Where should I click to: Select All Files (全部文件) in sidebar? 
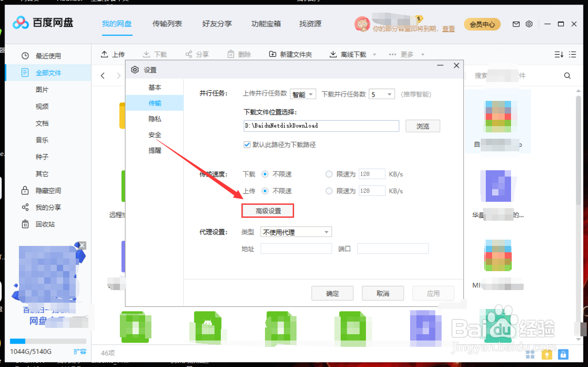(x=48, y=73)
